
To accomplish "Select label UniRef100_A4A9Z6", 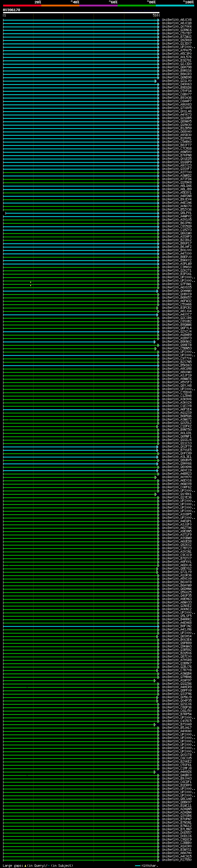I will (x=177, y=772).
